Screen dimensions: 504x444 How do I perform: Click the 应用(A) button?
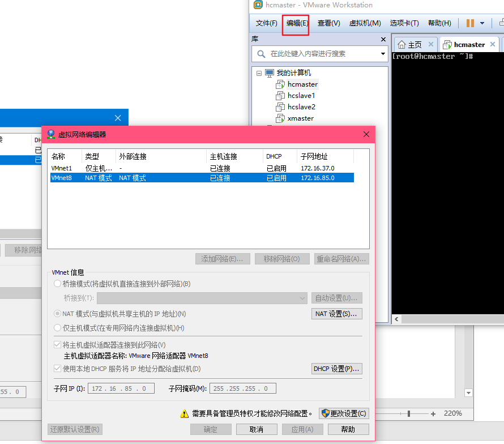point(302,429)
